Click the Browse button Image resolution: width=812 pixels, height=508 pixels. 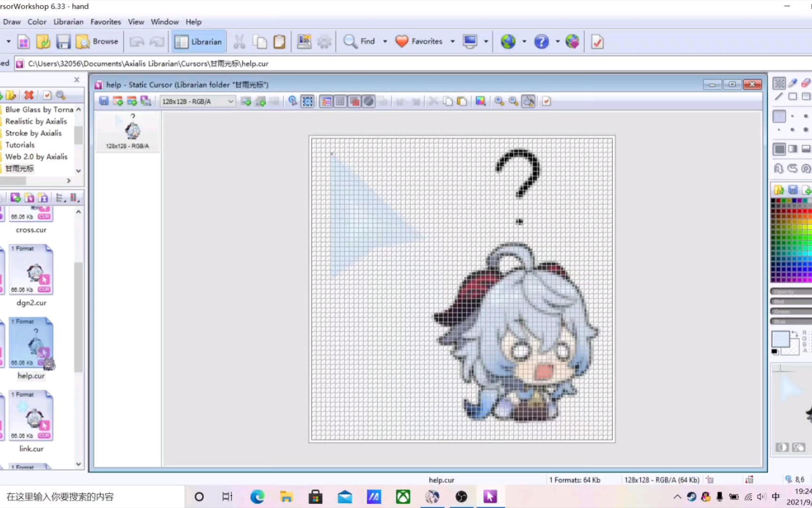click(x=98, y=42)
